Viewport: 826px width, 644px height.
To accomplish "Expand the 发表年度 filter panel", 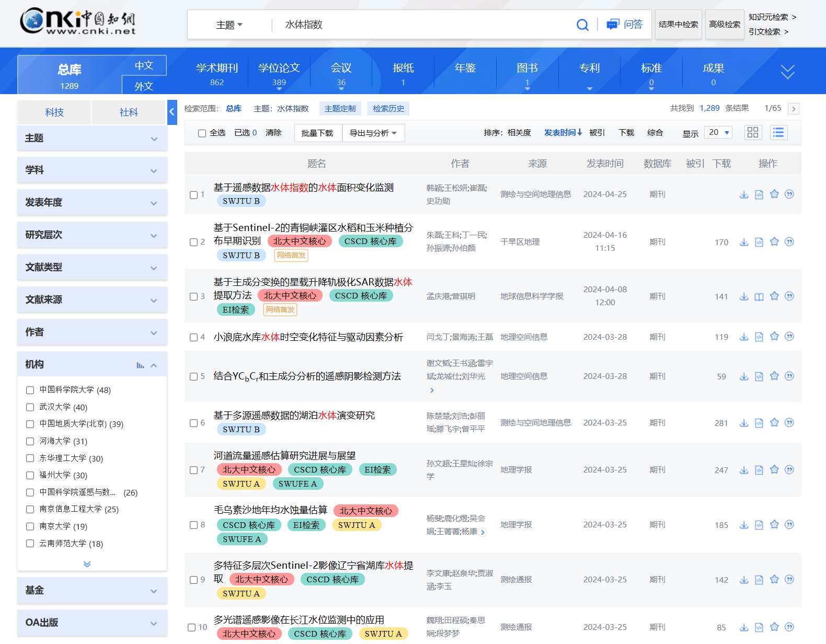I will [x=92, y=203].
